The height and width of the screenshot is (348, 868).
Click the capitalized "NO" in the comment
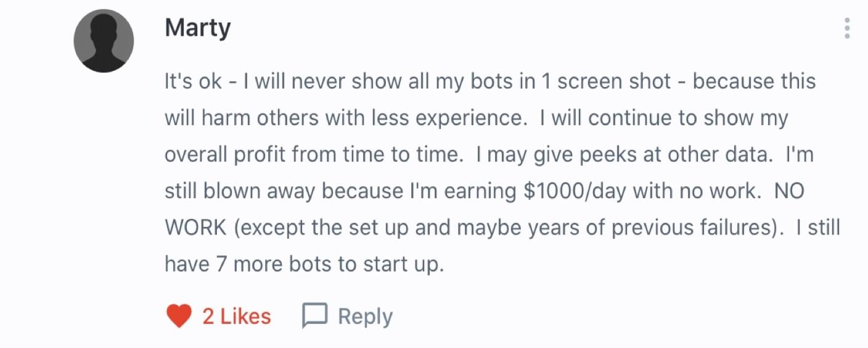[x=789, y=191]
